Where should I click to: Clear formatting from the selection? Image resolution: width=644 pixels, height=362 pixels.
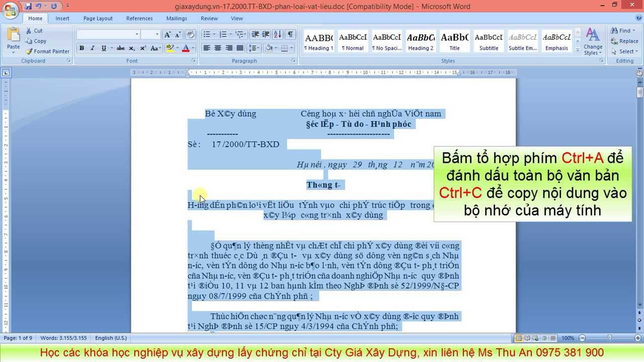(191, 34)
